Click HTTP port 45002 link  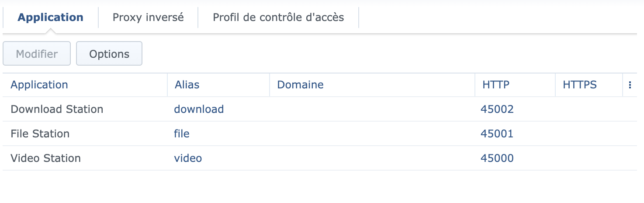497,109
